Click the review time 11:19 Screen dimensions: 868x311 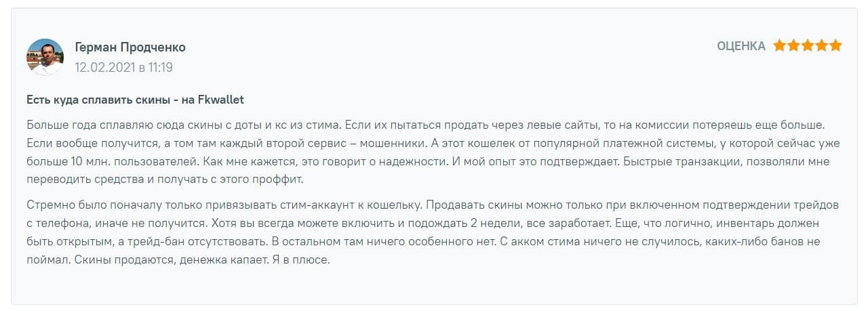161,67
